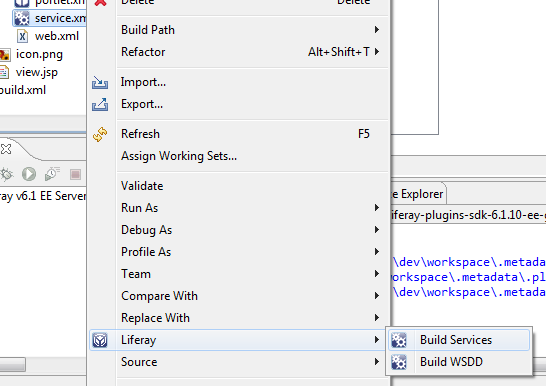Start server in profile mode icon
The height and width of the screenshot is (386, 546).
click(x=52, y=174)
